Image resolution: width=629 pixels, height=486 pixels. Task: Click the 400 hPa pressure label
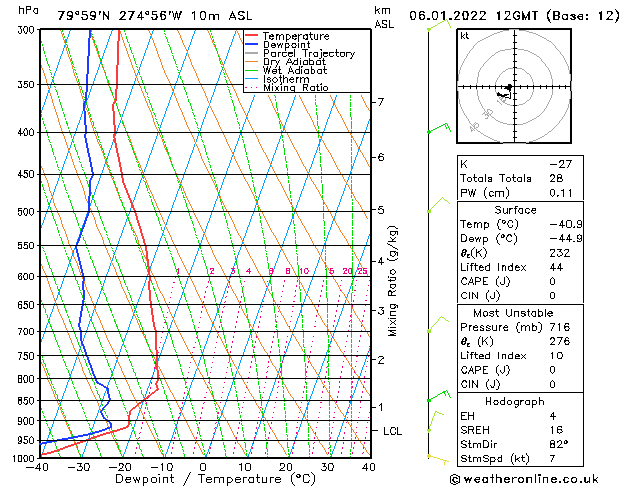click(x=28, y=132)
